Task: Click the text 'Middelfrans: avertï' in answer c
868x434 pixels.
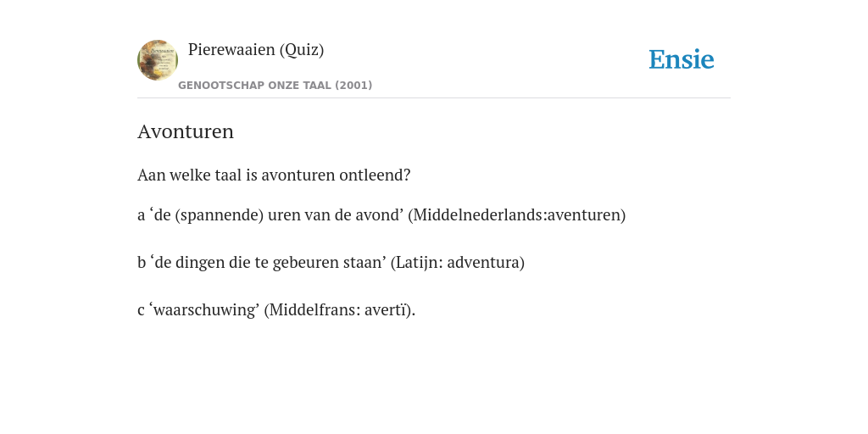Action: pos(337,310)
